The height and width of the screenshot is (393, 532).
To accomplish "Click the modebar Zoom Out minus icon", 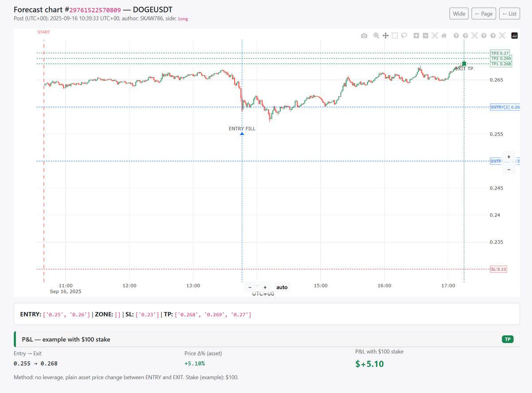I will pyautogui.click(x=425, y=35).
